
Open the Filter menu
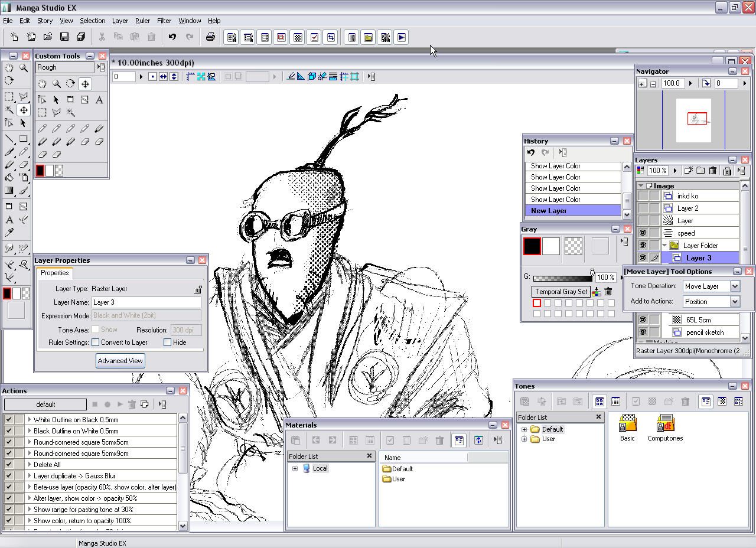(x=164, y=21)
